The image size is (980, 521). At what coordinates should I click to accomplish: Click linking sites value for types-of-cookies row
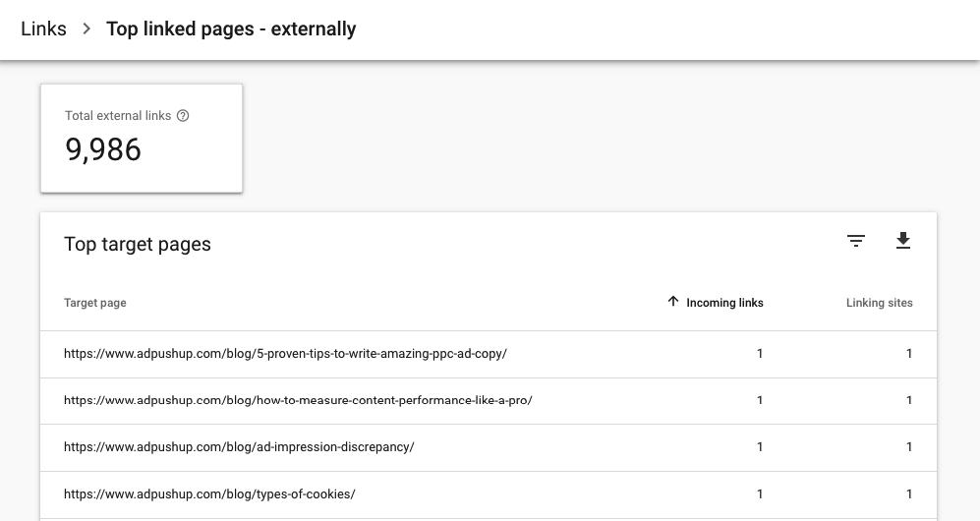click(909, 494)
